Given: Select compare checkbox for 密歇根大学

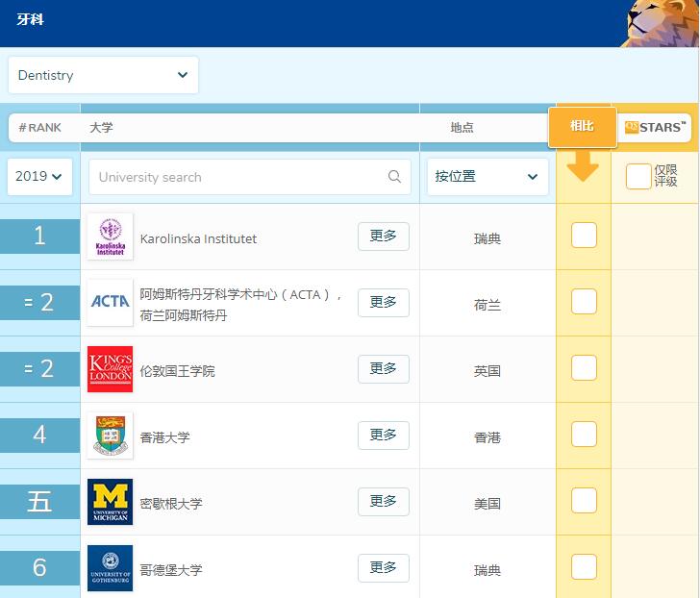Looking at the screenshot, I should 584,501.
